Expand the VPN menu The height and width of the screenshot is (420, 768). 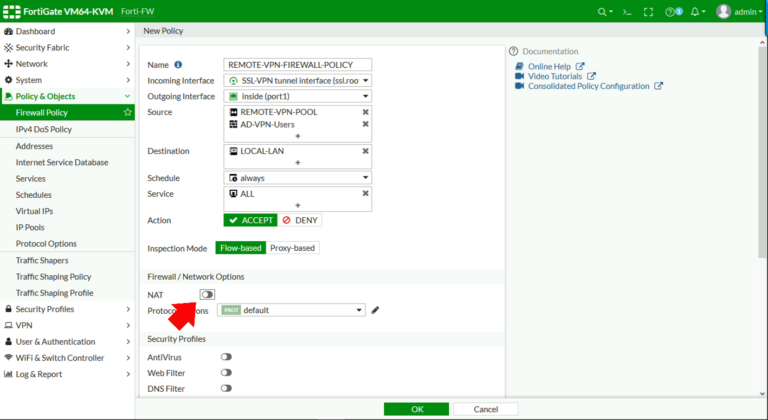67,325
